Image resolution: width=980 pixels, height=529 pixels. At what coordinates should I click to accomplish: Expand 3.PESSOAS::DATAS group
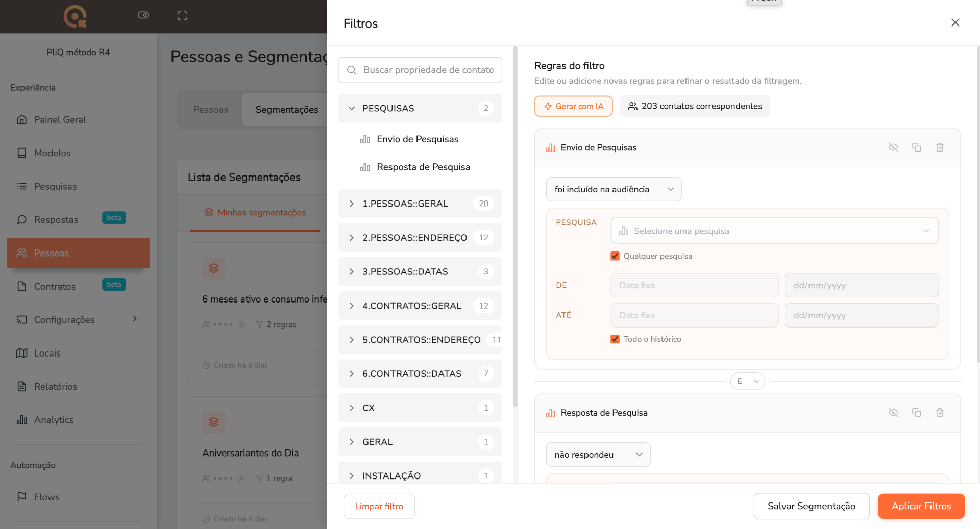(420, 272)
